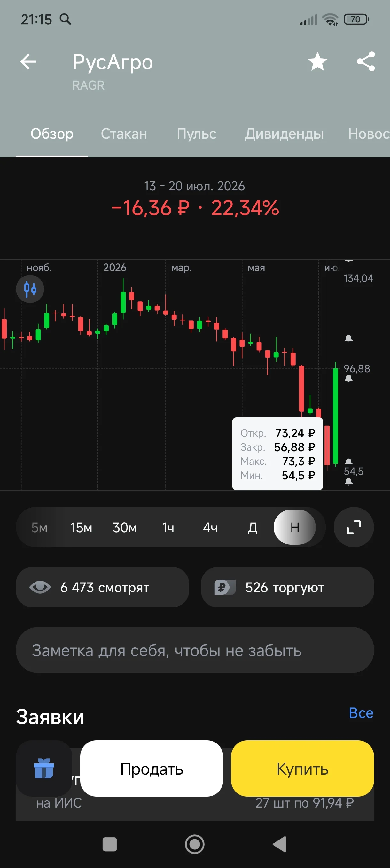This screenshot has width=390, height=868.
Task: Select the Д daily timeframe
Action: coord(252,527)
